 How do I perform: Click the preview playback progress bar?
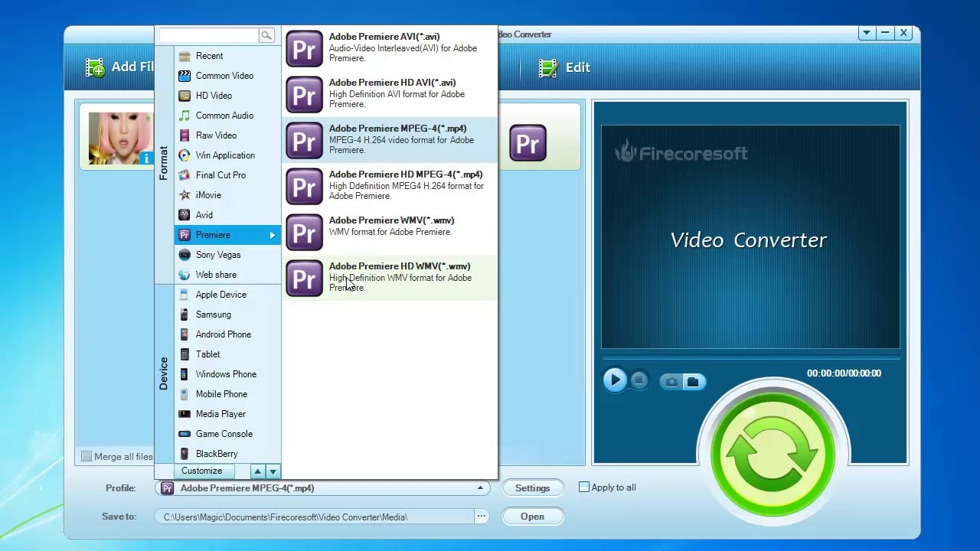point(750,357)
